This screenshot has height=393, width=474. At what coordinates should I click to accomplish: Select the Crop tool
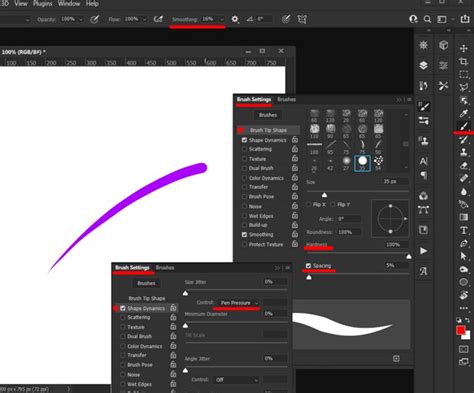[x=463, y=61]
